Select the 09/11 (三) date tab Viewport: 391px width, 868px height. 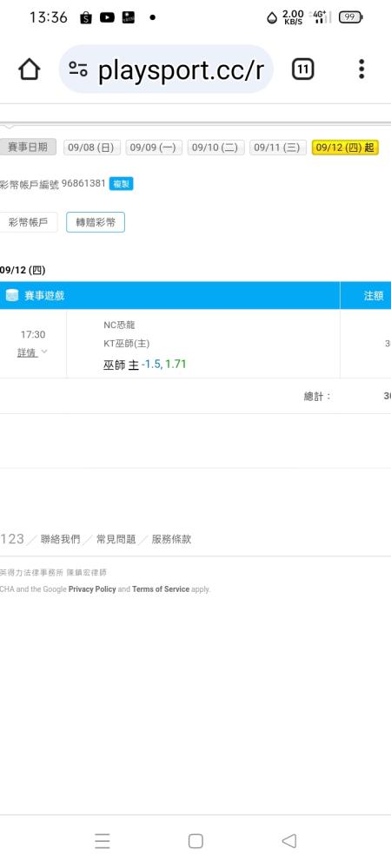tap(277, 148)
